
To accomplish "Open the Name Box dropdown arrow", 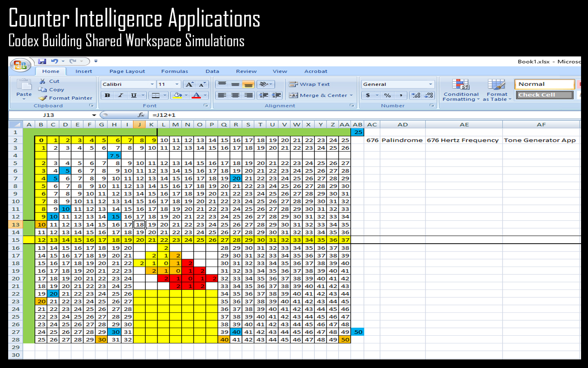I will click(x=94, y=115).
